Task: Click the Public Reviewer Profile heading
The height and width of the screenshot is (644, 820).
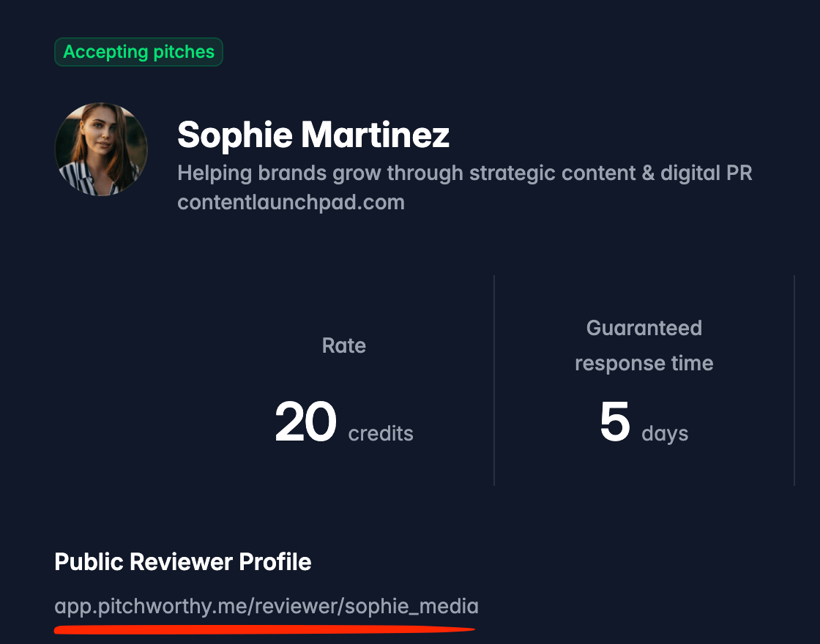Action: point(182,562)
